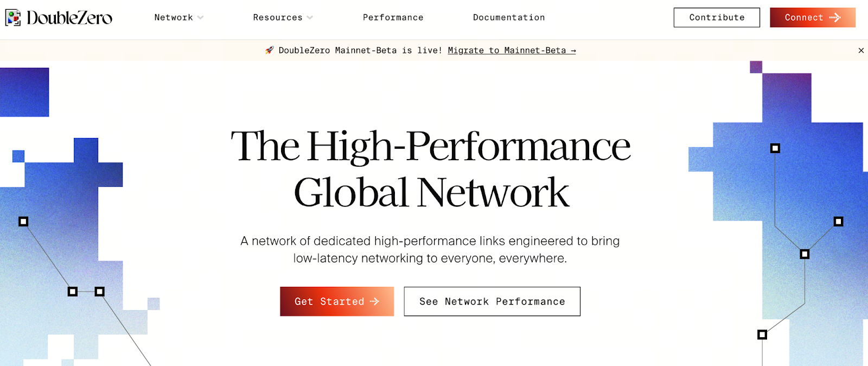
Task: Open the Documentation link
Action: [x=509, y=17]
